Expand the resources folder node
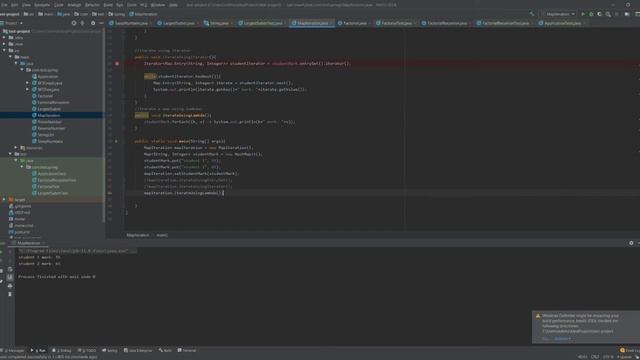The height and width of the screenshot is (360, 640). tap(16, 148)
